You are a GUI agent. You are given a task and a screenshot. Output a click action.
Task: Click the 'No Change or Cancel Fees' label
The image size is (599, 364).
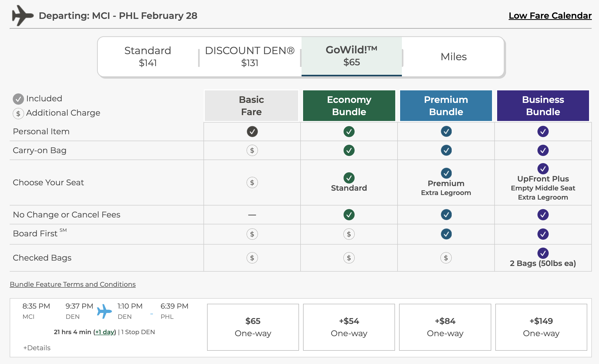coord(66,215)
